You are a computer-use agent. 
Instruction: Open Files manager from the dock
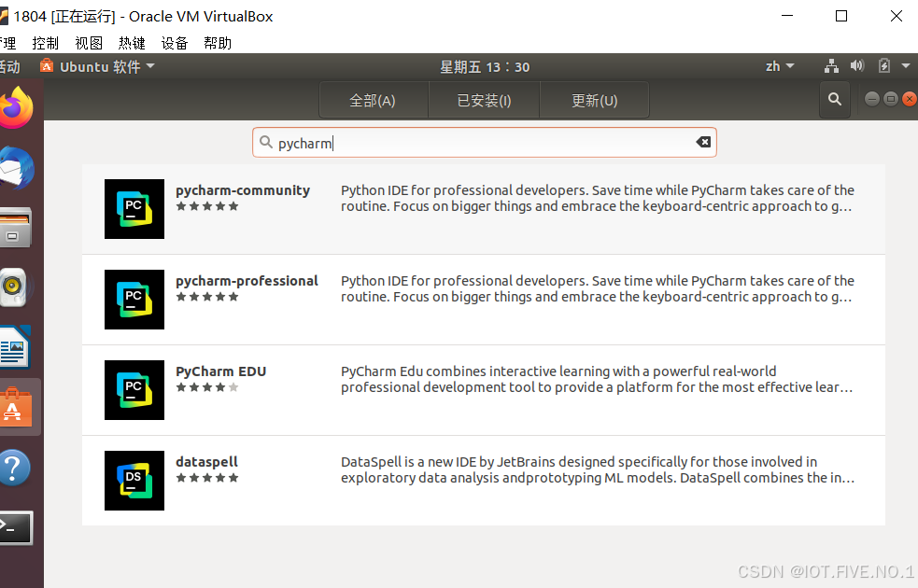16,228
